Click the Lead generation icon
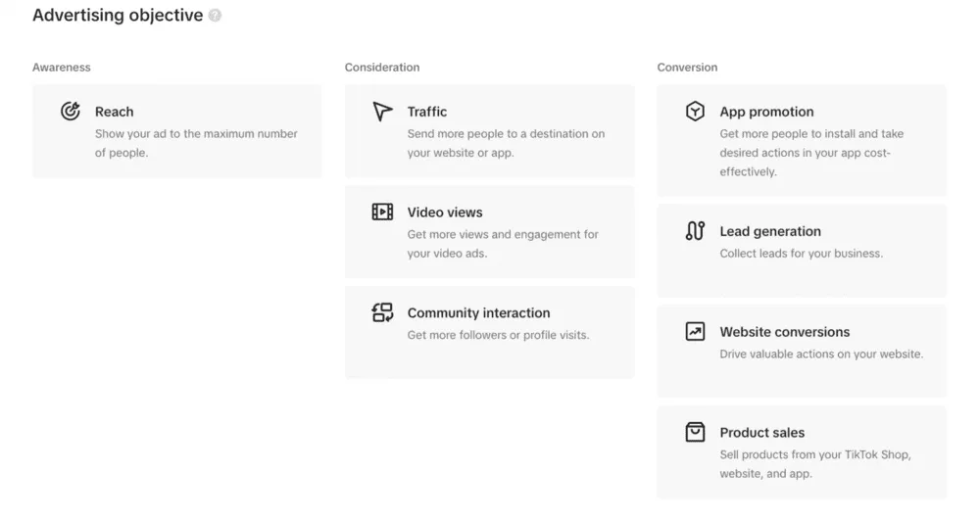980x519 pixels. coord(695,232)
